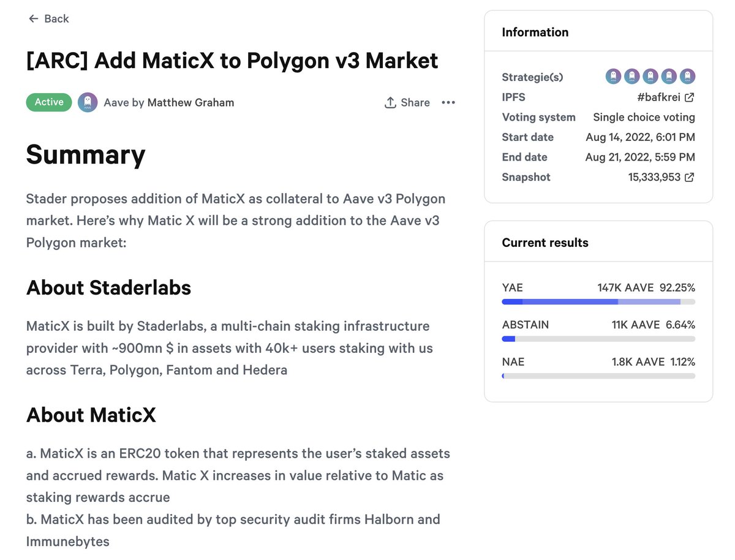Image resolution: width=735 pixels, height=560 pixels.
Task: Click the proposal title heading
Action: (x=232, y=60)
